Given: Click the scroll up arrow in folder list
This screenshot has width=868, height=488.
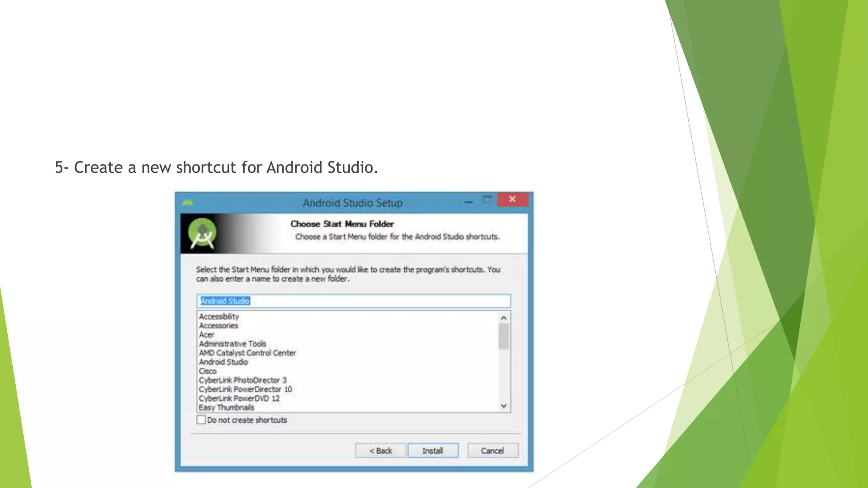Looking at the screenshot, I should pyautogui.click(x=504, y=318).
